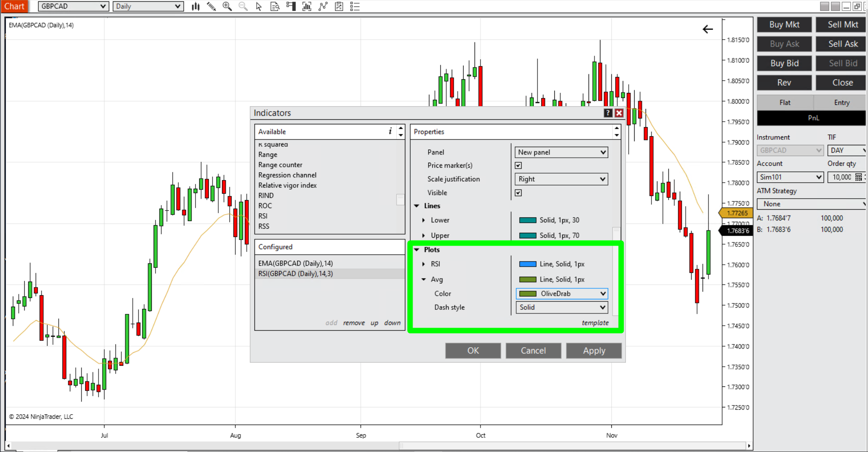
Task: Click the remove link under Configured
Action: coord(354,323)
